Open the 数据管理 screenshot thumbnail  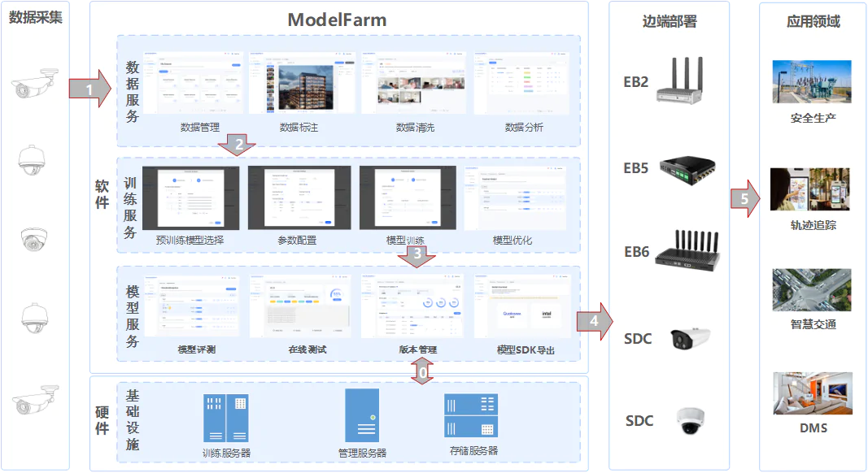pyautogui.click(x=193, y=83)
